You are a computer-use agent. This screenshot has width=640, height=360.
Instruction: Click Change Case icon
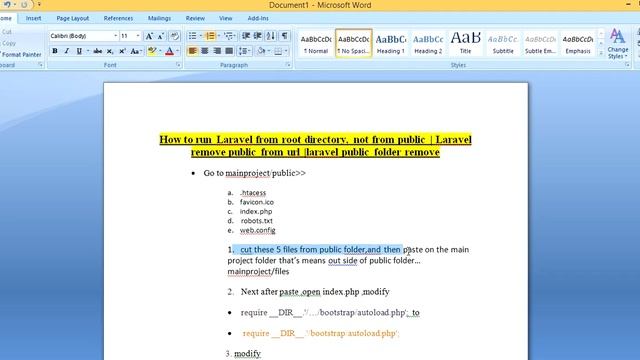point(136,51)
